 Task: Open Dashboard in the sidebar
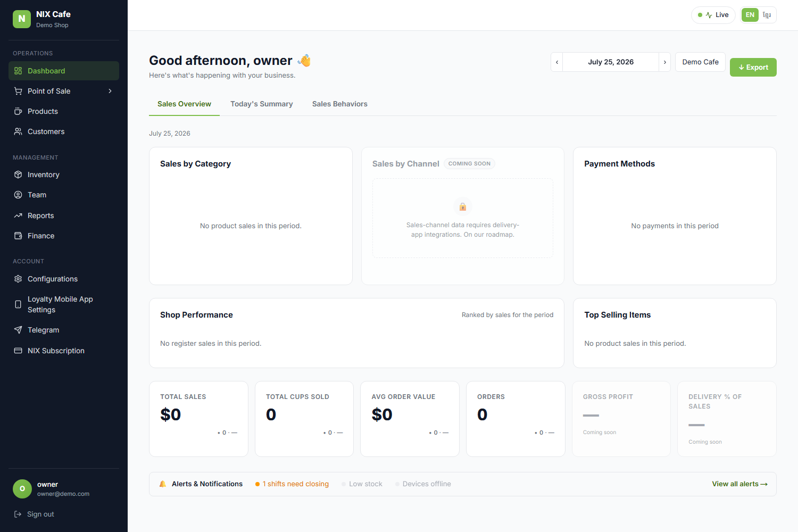point(64,71)
